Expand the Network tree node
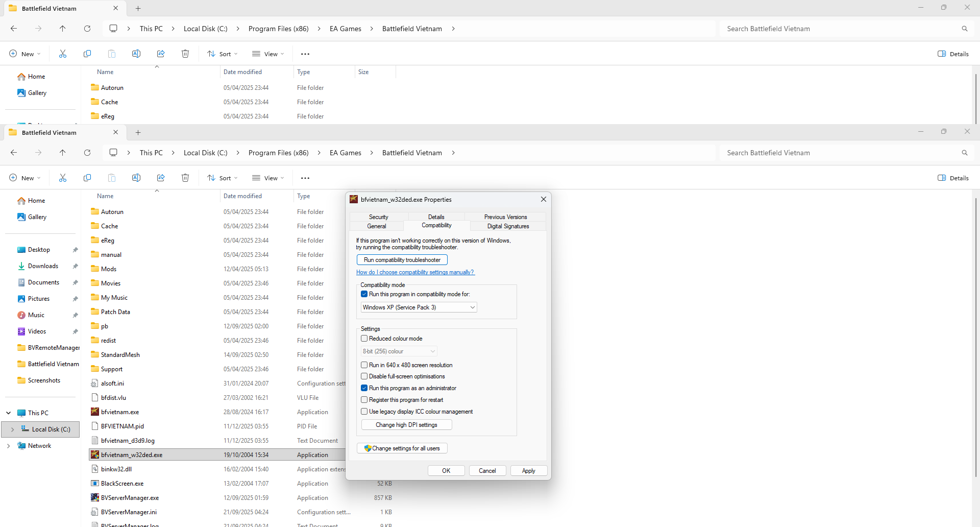The height and width of the screenshot is (527, 980). tap(9, 446)
